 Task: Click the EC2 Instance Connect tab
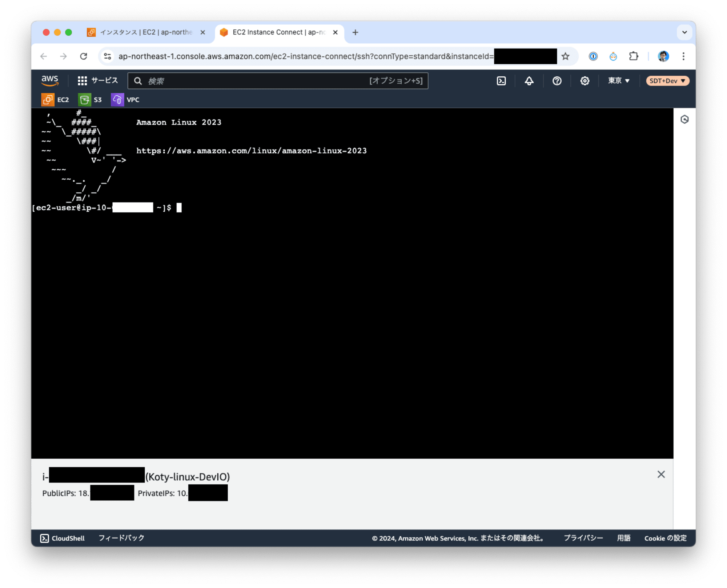(277, 33)
